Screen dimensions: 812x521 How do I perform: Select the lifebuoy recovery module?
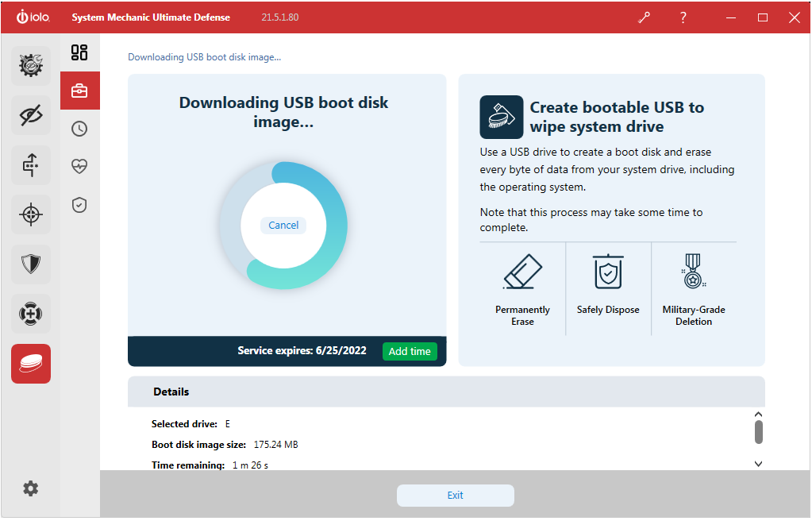(31, 314)
